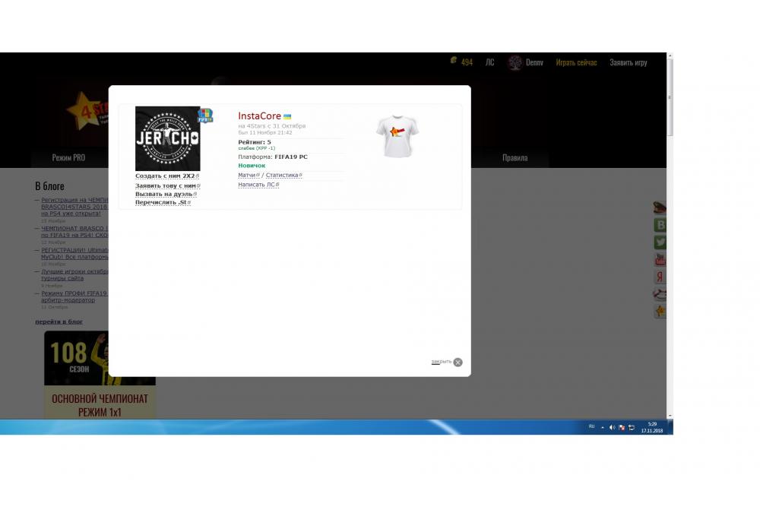Show hidden tray icons arrow
The height and width of the screenshot is (532, 760).
coord(603,427)
